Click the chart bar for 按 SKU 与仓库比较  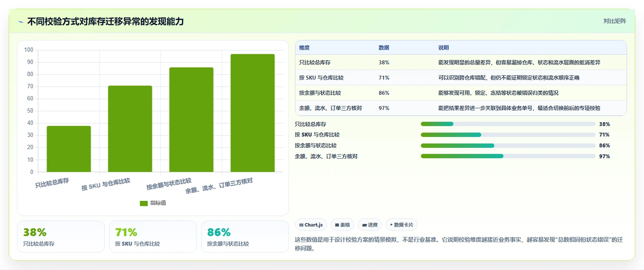130,129
